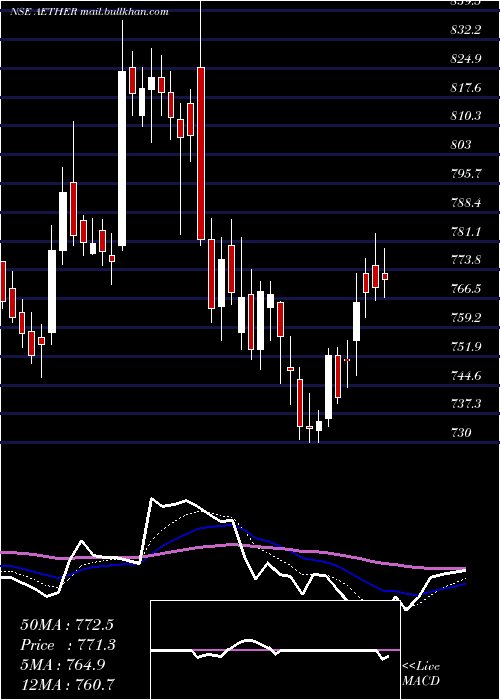Click the tallest red candle, the one after the 824.9 peak
The width and height of the screenshot is (500, 700).
pos(201,153)
